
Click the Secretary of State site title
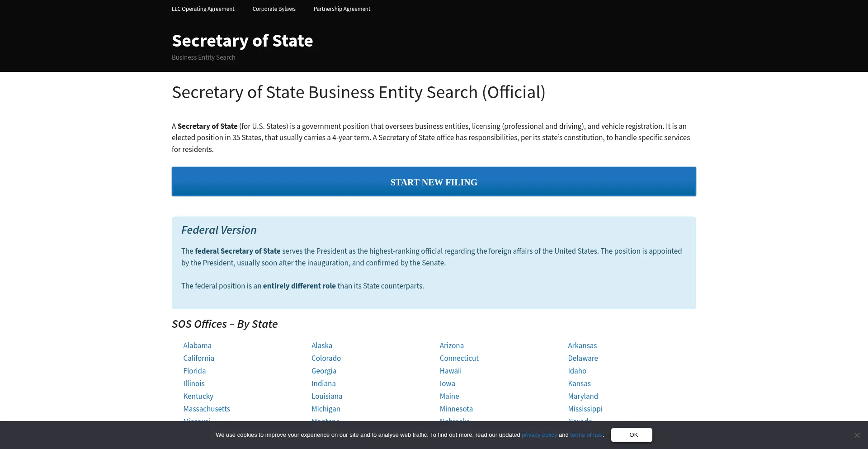pyautogui.click(x=242, y=41)
